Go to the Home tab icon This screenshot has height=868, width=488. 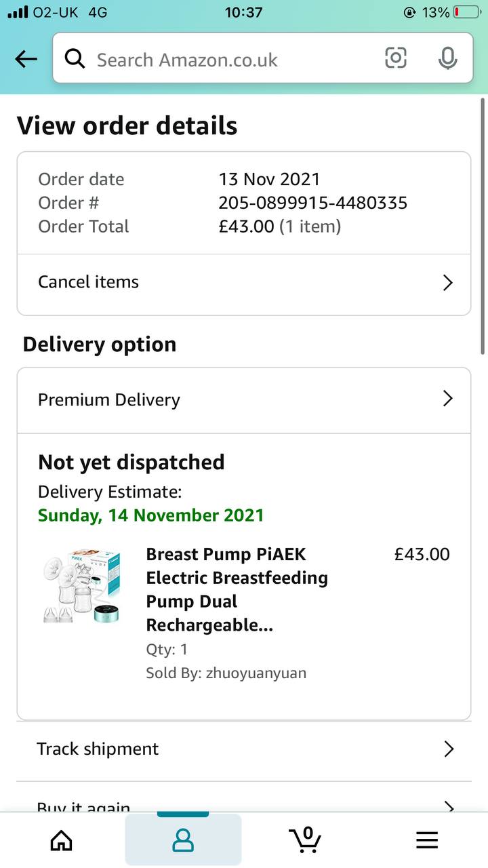[x=62, y=841]
